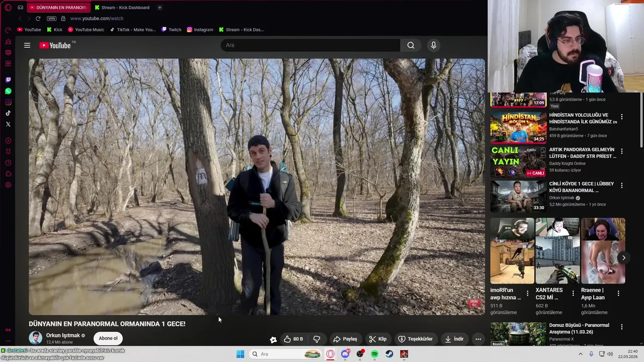
Task: Open WhatsApp from Opera sidebar
Action: (8, 91)
